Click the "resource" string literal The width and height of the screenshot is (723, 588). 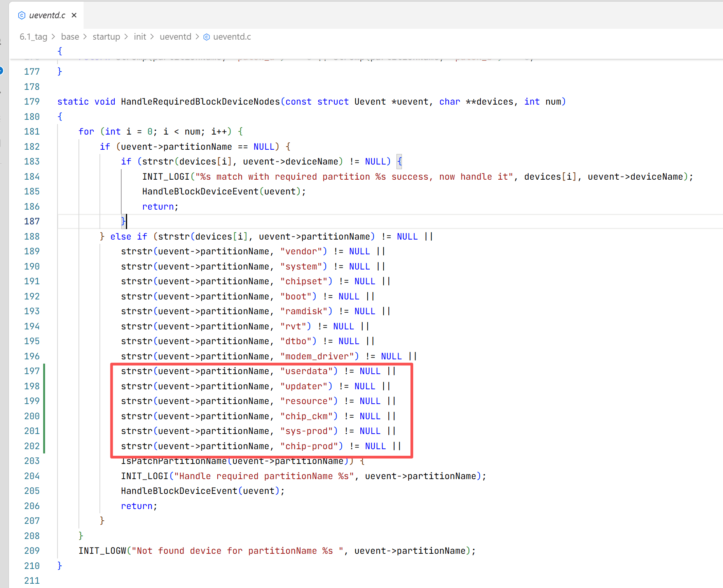pyautogui.click(x=307, y=401)
